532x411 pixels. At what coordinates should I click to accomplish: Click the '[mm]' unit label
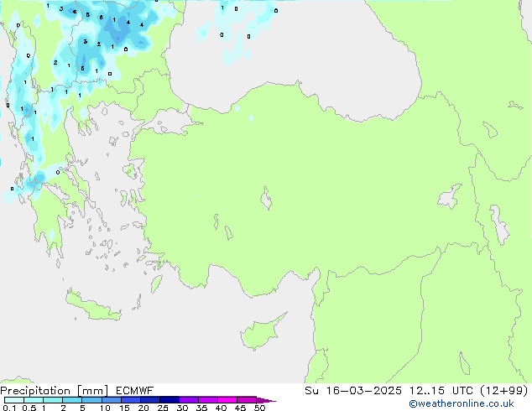point(93,391)
